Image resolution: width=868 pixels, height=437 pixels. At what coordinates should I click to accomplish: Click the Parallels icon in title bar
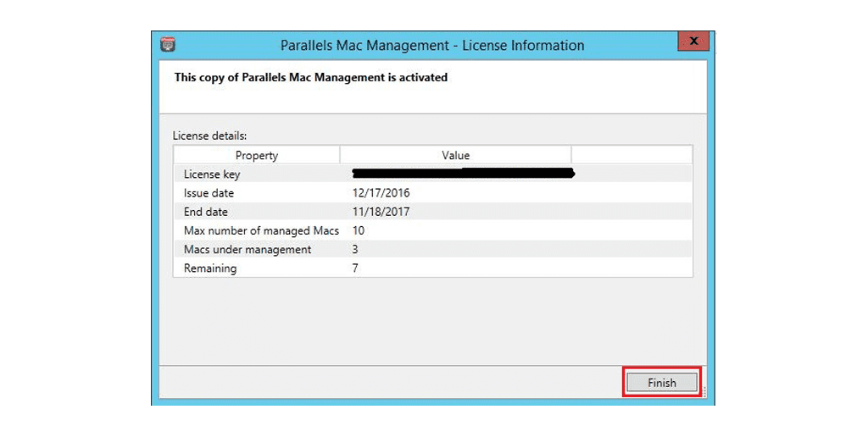pos(168,45)
